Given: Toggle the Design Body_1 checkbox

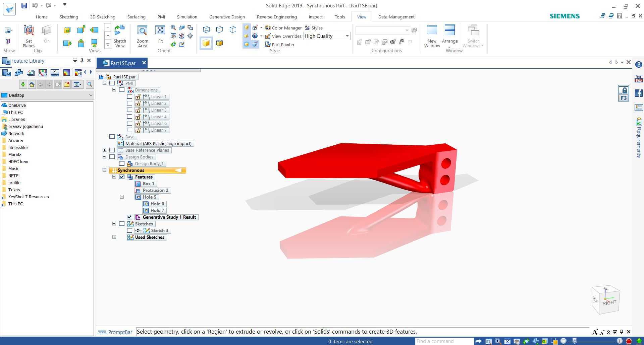Looking at the screenshot, I should (122, 163).
